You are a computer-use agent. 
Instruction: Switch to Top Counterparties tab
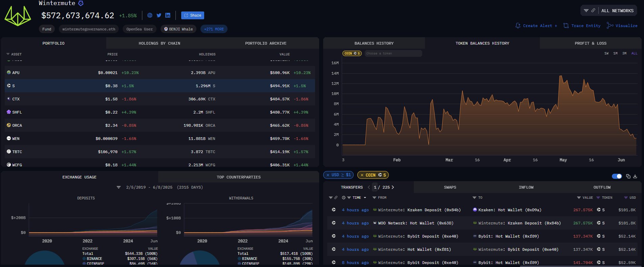(239, 177)
